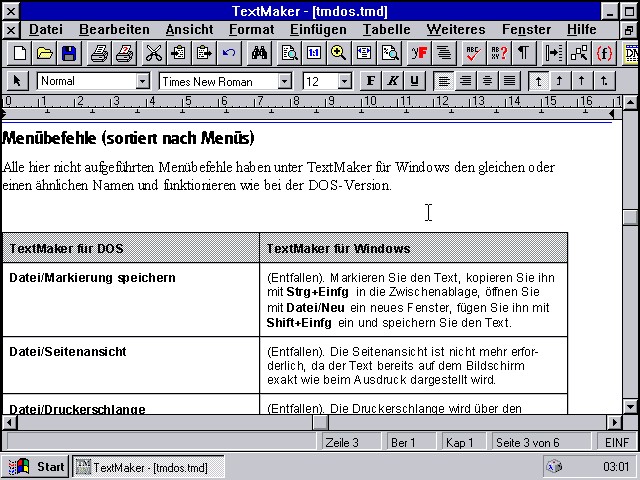Click the tab arrow and dotted lines icon
Image resolution: width=640 pixels, height=480 pixels.
553,53
